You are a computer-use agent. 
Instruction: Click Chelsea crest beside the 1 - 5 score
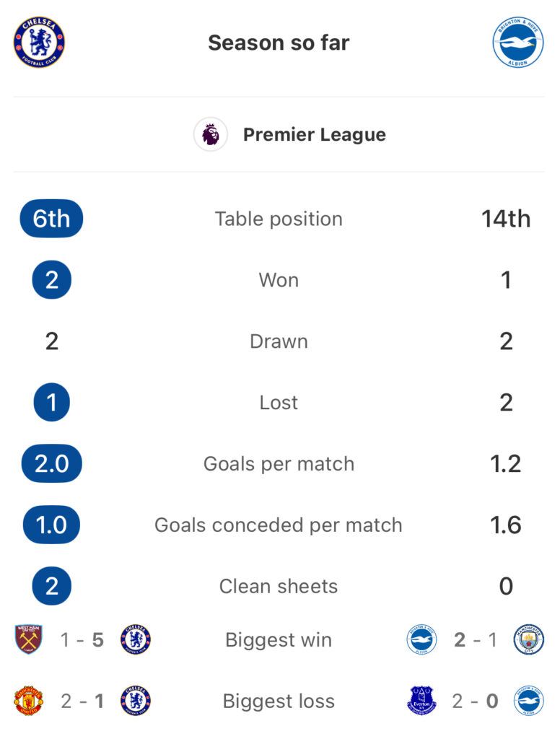point(136,639)
